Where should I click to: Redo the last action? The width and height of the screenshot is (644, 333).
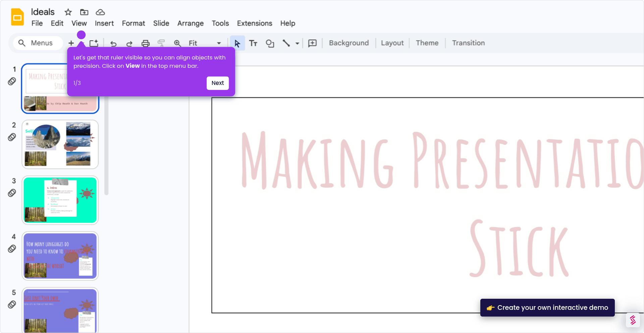[129, 43]
